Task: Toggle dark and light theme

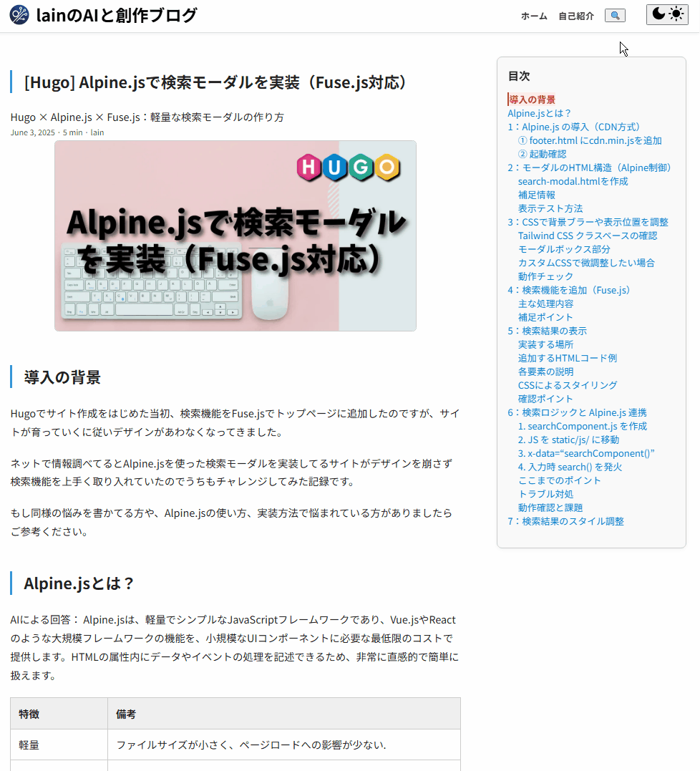Action: click(667, 15)
